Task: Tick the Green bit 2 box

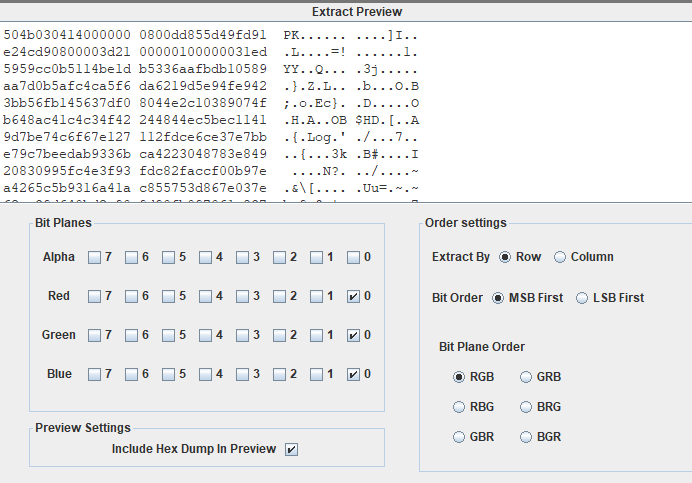Action: [279, 336]
